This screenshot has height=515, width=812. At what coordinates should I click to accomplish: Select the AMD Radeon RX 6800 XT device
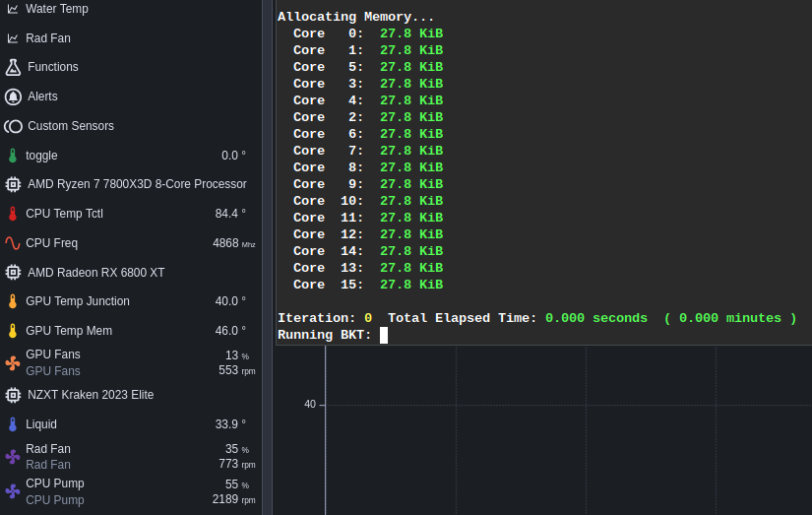tap(95, 273)
